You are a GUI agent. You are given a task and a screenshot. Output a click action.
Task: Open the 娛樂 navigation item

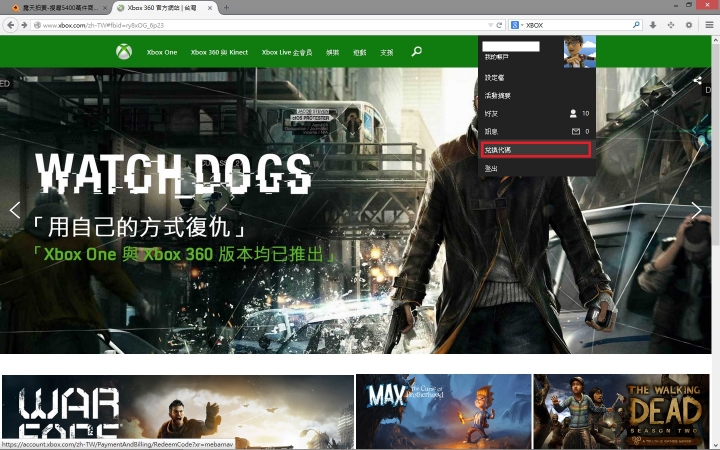(332, 52)
